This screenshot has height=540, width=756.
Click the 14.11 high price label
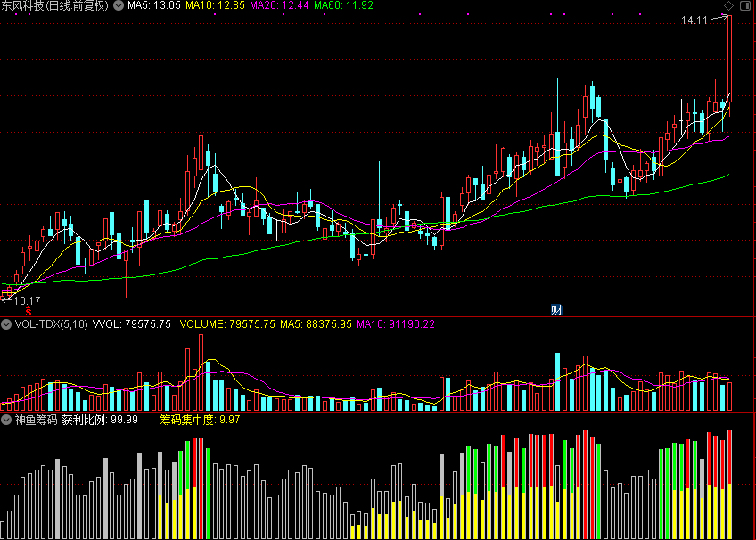pyautogui.click(x=694, y=20)
